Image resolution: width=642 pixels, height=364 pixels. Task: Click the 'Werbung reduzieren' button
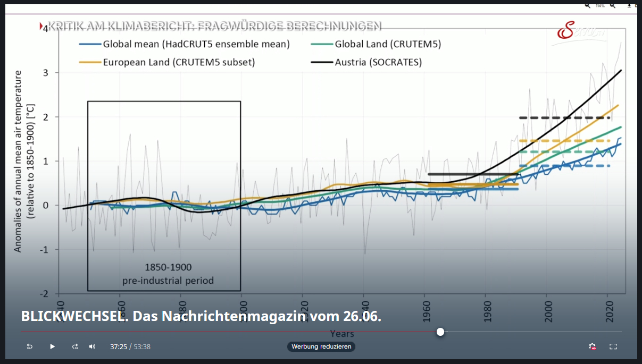(322, 346)
